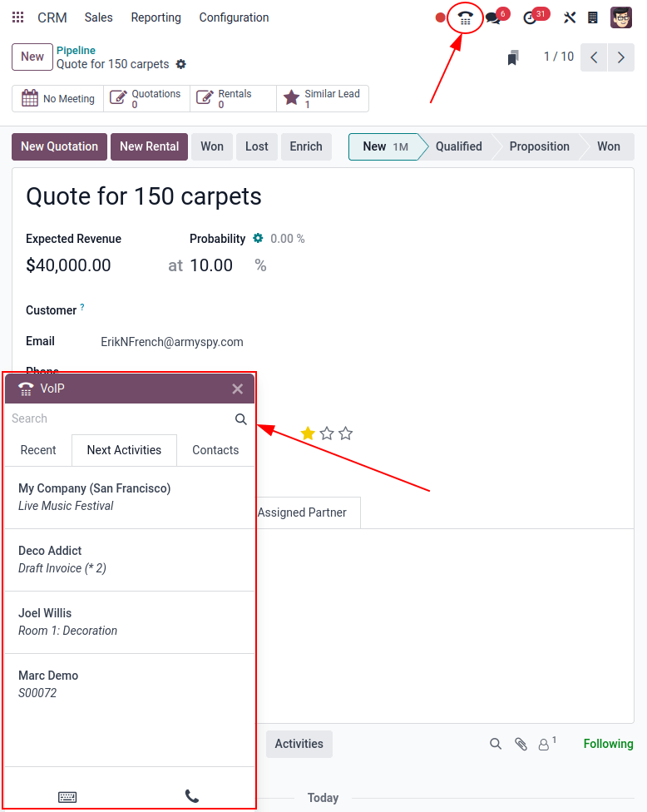Toggle the bookmark icon near the breadcrumb
This screenshot has width=647, height=812.
(x=513, y=57)
